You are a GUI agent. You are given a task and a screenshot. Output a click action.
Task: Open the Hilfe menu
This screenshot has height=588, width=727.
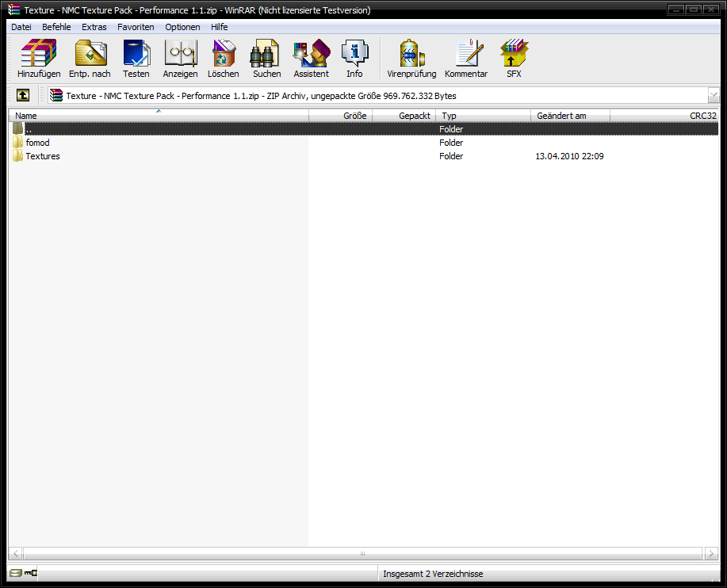220,27
